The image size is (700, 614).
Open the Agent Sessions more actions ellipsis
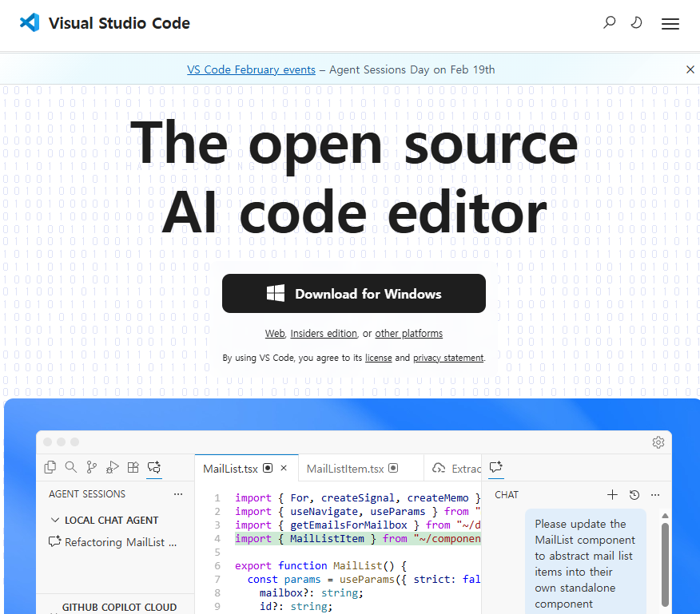click(x=178, y=494)
